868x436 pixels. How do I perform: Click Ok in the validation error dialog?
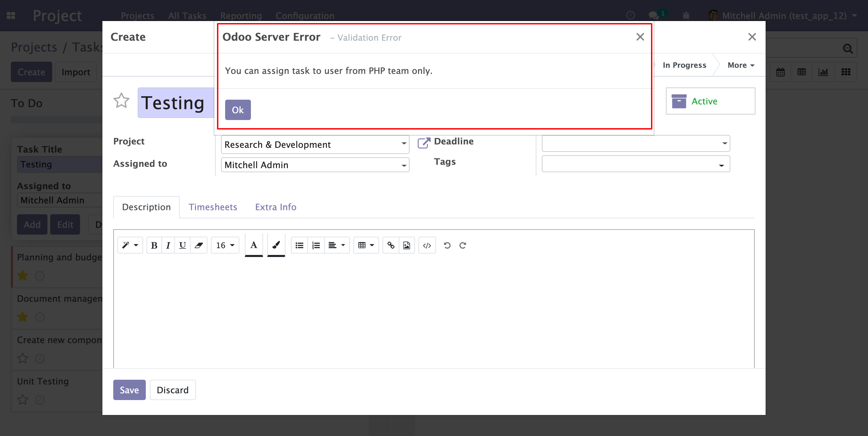238,110
